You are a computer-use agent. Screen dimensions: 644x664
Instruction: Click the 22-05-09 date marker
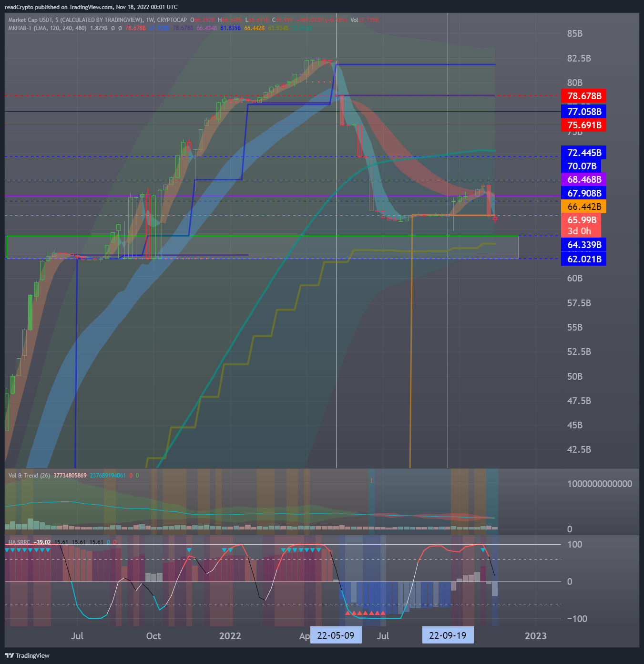(x=336, y=635)
